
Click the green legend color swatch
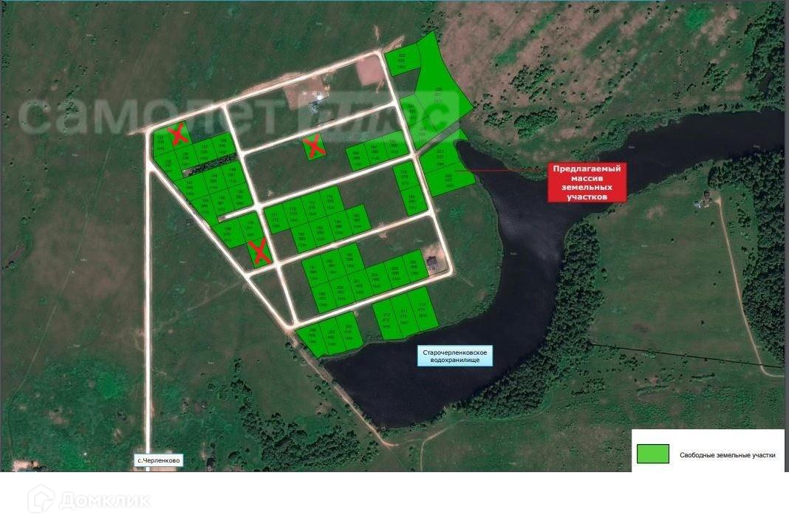coord(652,454)
